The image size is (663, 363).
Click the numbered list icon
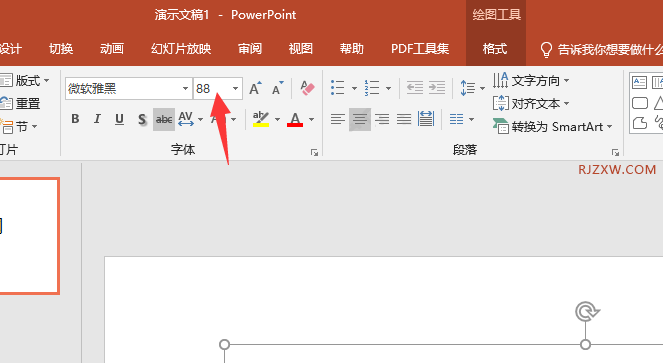click(372, 88)
